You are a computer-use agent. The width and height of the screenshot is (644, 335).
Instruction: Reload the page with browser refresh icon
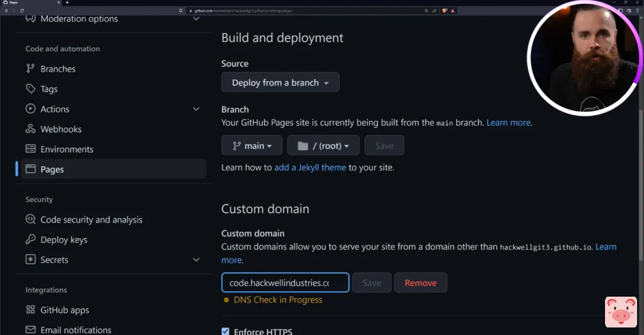click(x=21, y=11)
